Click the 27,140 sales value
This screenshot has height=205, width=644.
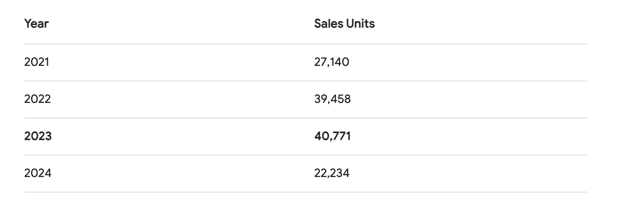(331, 62)
